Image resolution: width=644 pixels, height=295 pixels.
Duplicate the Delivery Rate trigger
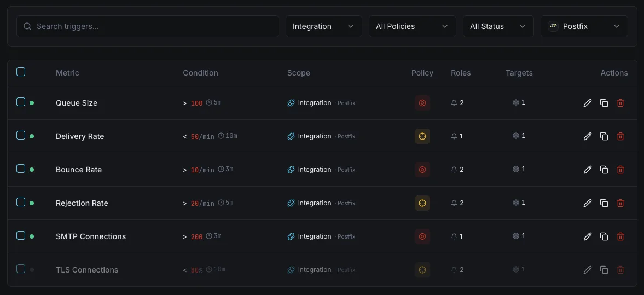(x=604, y=136)
